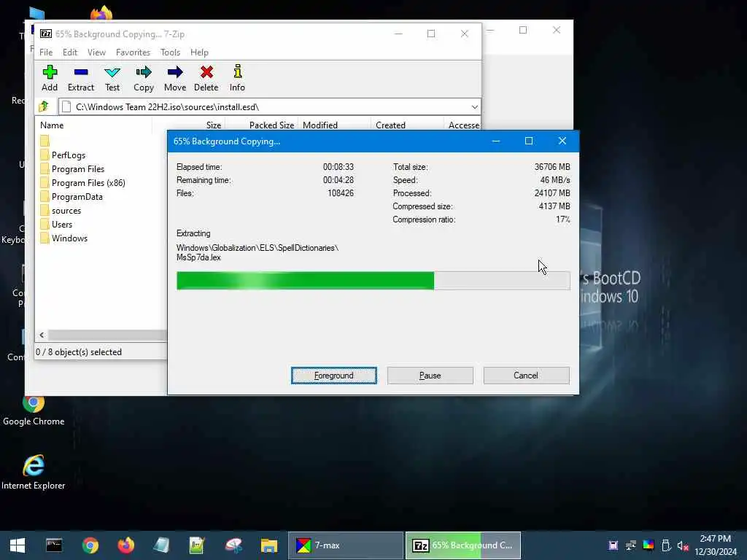This screenshot has height=560, width=747.
Task: Select the sources folder
Action: [x=66, y=211]
